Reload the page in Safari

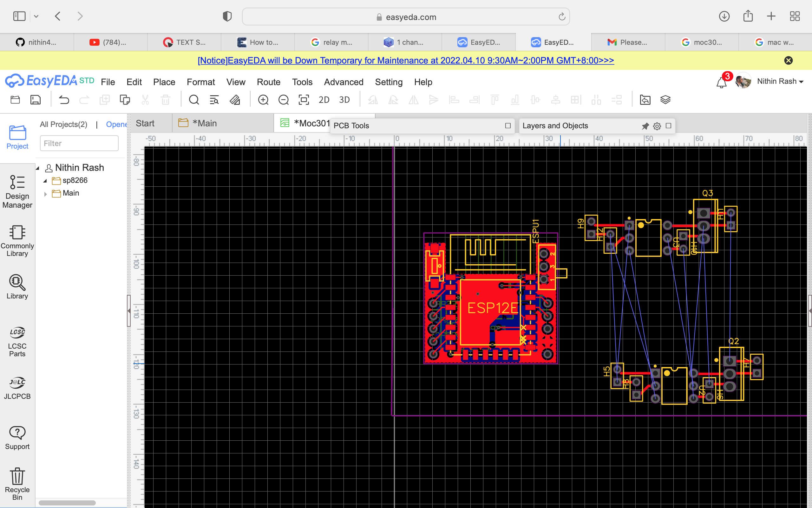click(562, 17)
